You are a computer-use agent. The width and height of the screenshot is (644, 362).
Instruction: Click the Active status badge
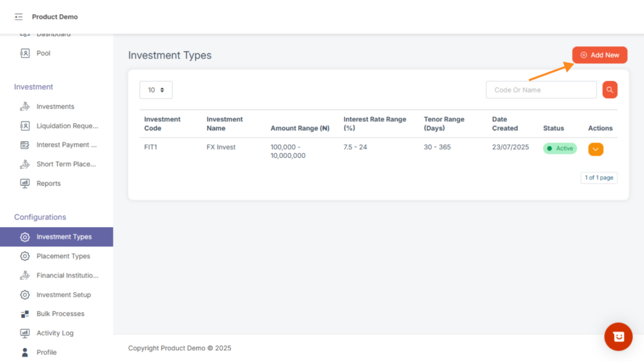click(560, 149)
